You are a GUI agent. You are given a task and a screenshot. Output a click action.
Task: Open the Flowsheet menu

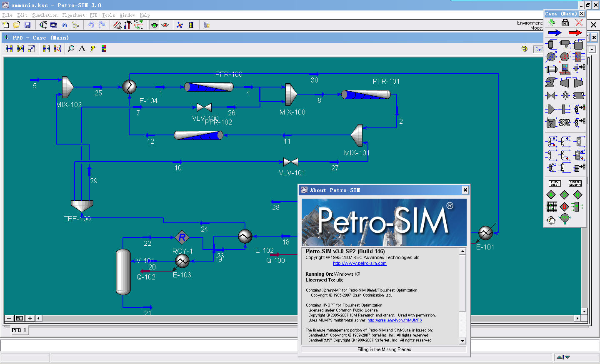click(x=73, y=15)
